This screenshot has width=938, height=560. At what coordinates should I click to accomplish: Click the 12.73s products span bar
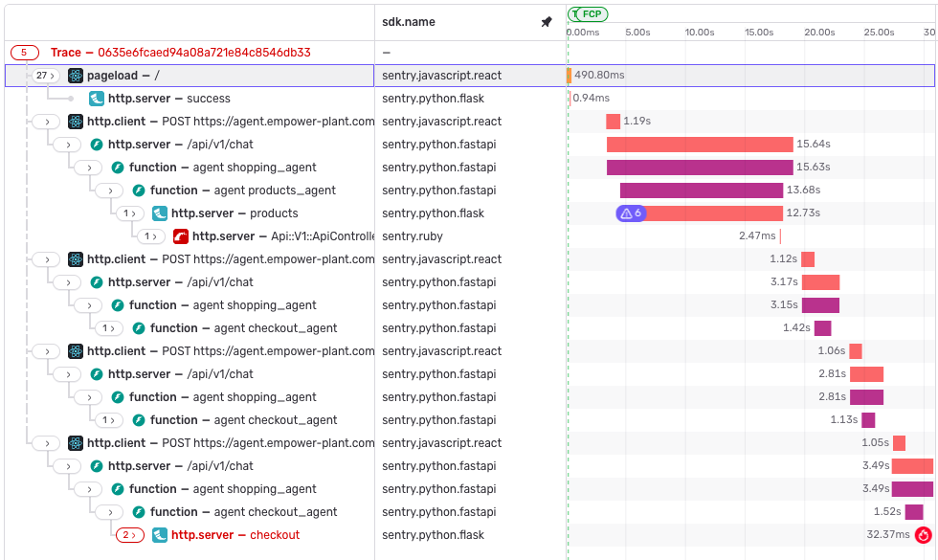click(x=712, y=213)
